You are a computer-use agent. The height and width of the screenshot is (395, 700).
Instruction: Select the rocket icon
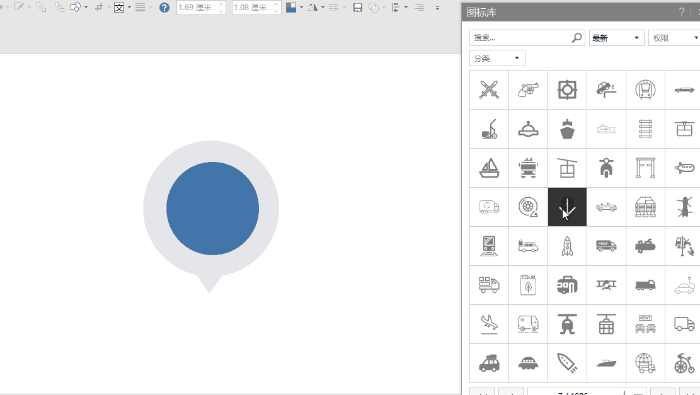coord(567,246)
